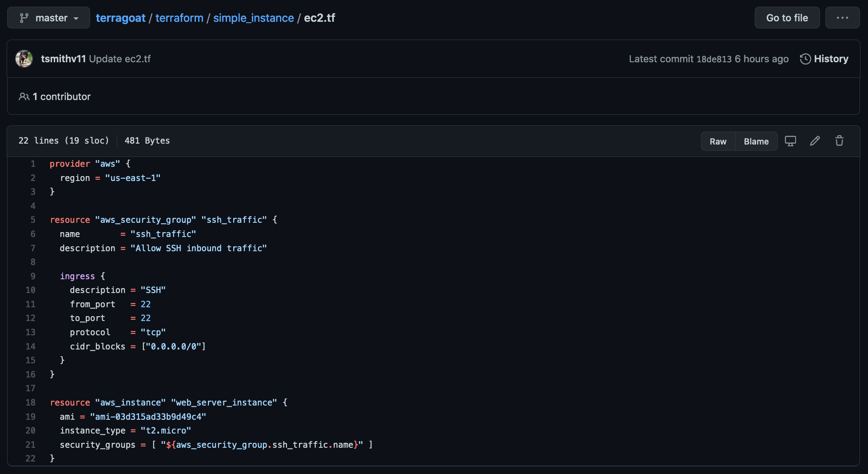Image resolution: width=868 pixels, height=474 pixels.
Task: Click the to_port attribute name
Action: click(x=88, y=318)
